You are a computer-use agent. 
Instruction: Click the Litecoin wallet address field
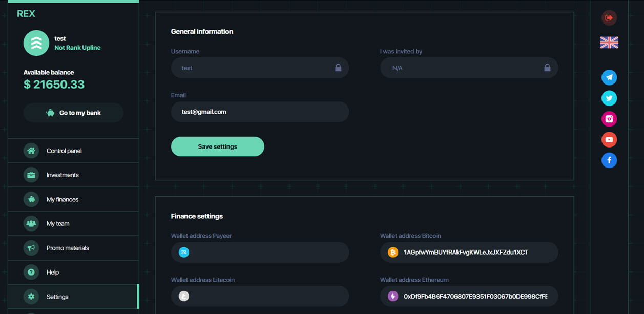click(x=260, y=296)
